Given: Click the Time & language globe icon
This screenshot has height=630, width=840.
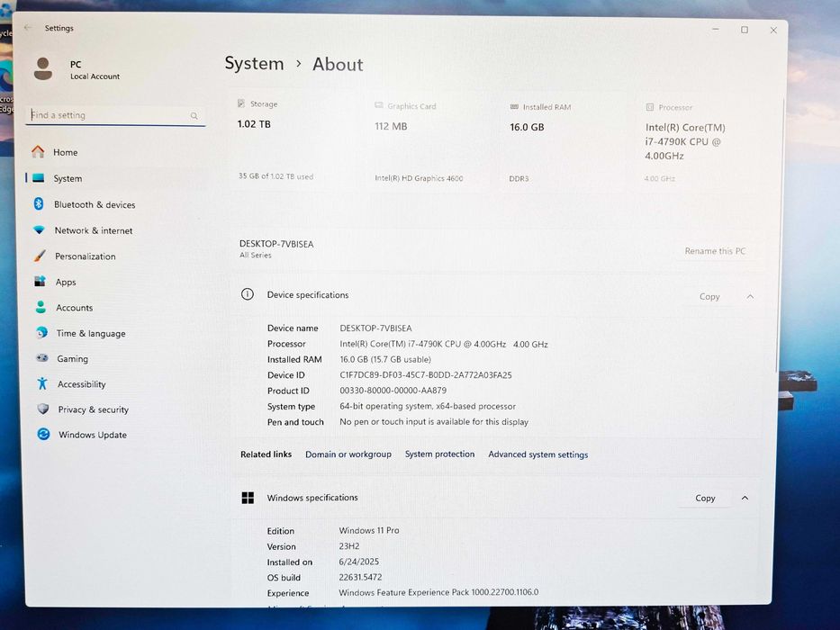Looking at the screenshot, I should (41, 333).
